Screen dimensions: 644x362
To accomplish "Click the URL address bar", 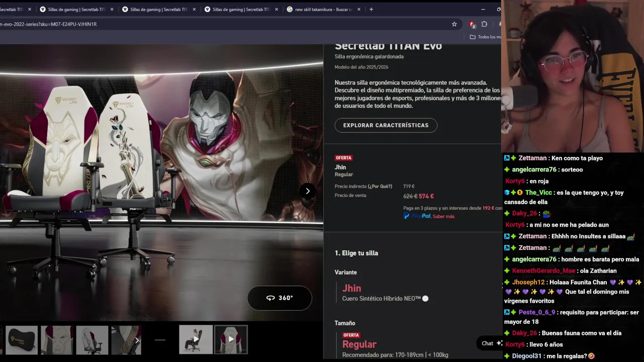I will tap(221, 24).
